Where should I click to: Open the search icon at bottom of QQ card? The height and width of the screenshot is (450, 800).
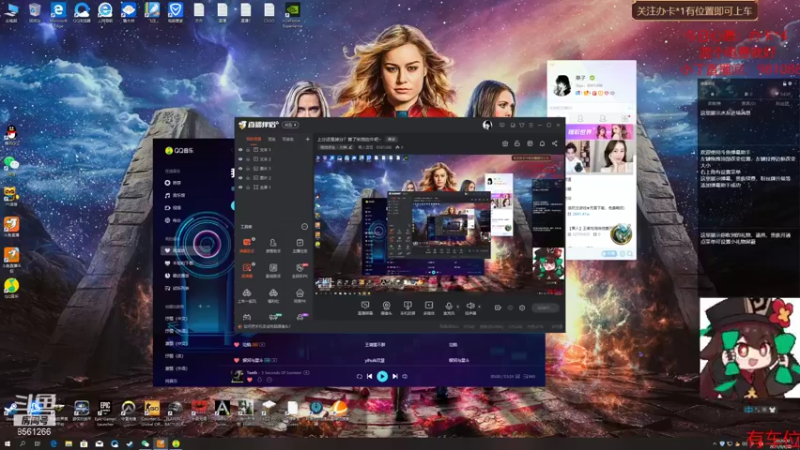631,254
